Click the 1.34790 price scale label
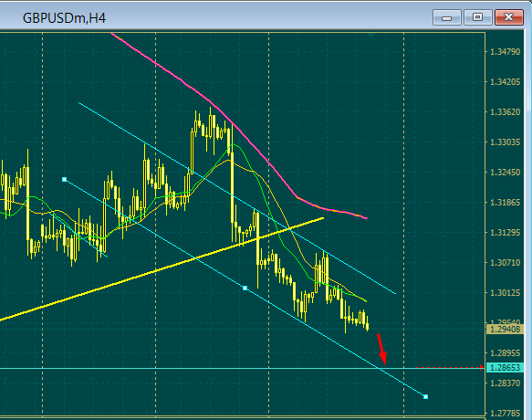This screenshot has height=420, width=532. (x=506, y=52)
